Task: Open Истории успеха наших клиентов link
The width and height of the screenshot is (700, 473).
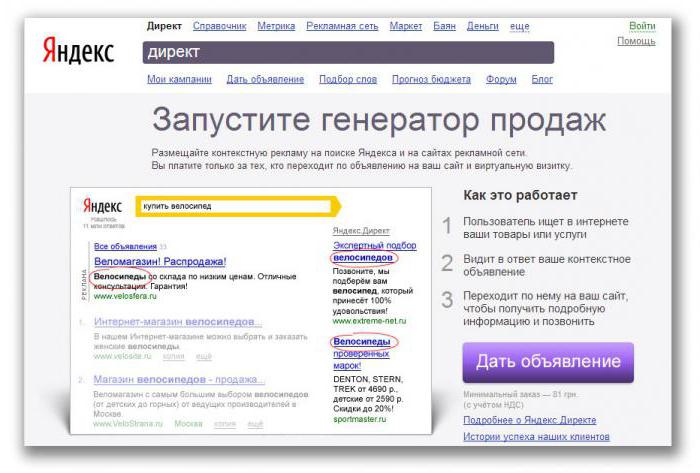Action: (536, 436)
